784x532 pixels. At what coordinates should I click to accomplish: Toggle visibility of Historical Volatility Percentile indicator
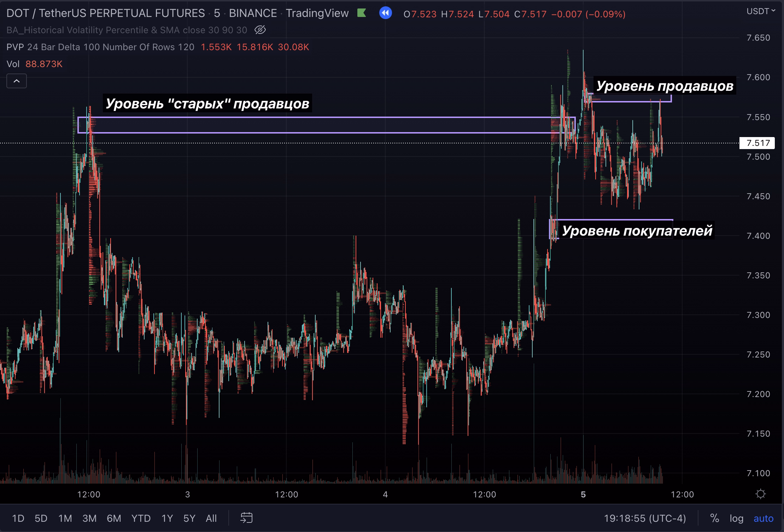click(x=260, y=30)
